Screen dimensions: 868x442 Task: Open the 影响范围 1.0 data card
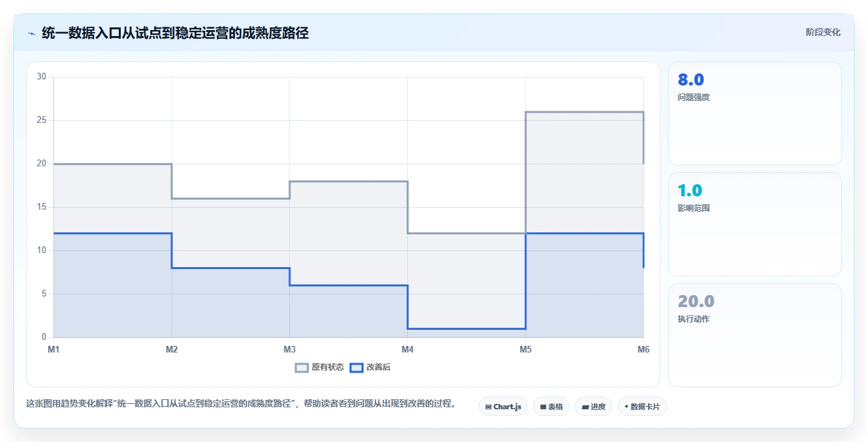pyautogui.click(x=754, y=224)
